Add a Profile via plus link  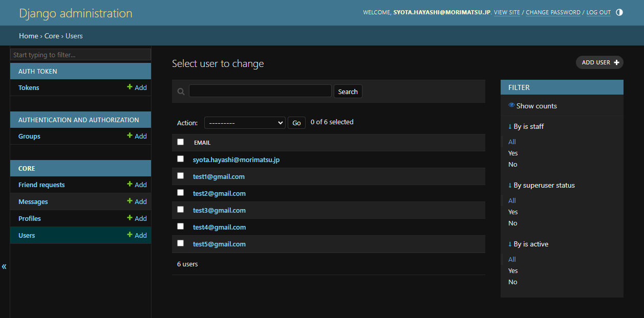pyautogui.click(x=137, y=218)
